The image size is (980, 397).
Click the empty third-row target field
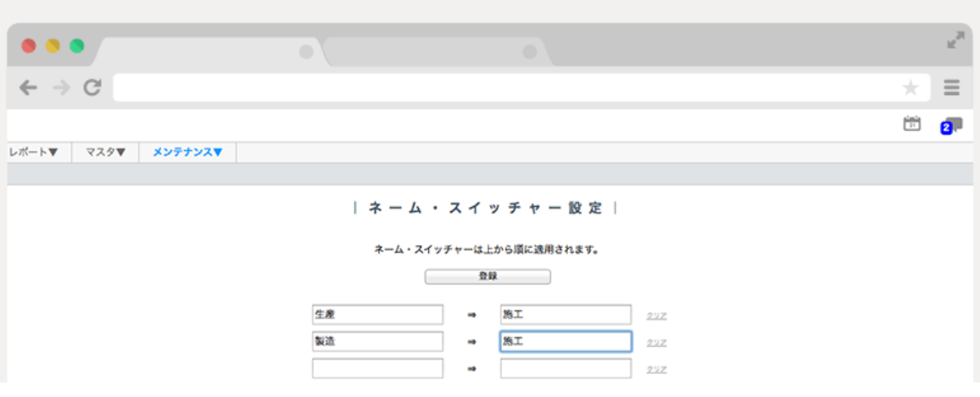[x=565, y=368]
